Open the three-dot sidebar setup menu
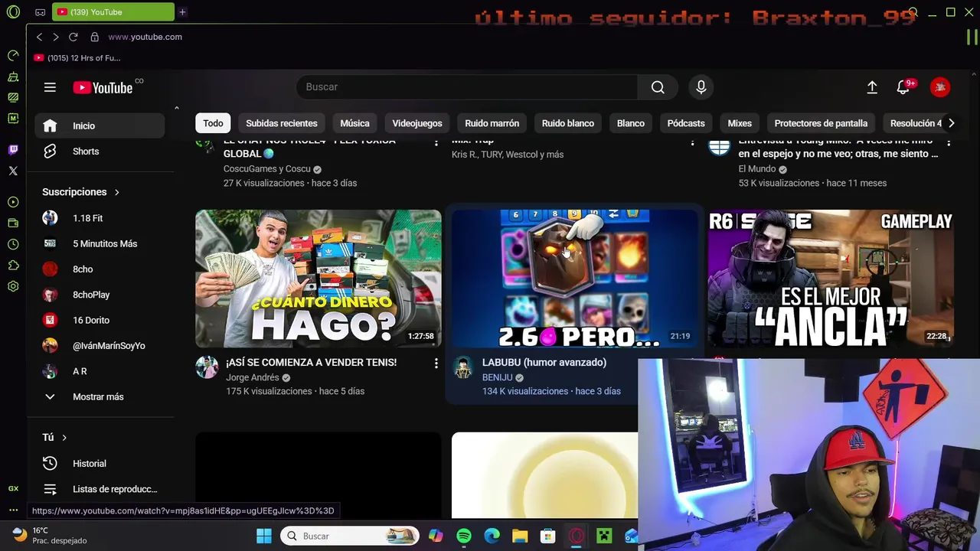This screenshot has height=551, width=980. tap(13, 510)
